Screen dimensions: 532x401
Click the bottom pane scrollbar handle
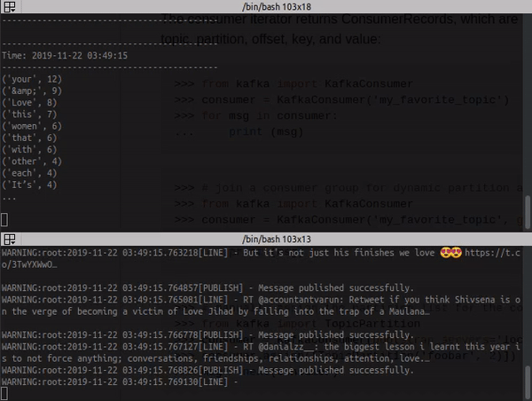(x=528, y=381)
